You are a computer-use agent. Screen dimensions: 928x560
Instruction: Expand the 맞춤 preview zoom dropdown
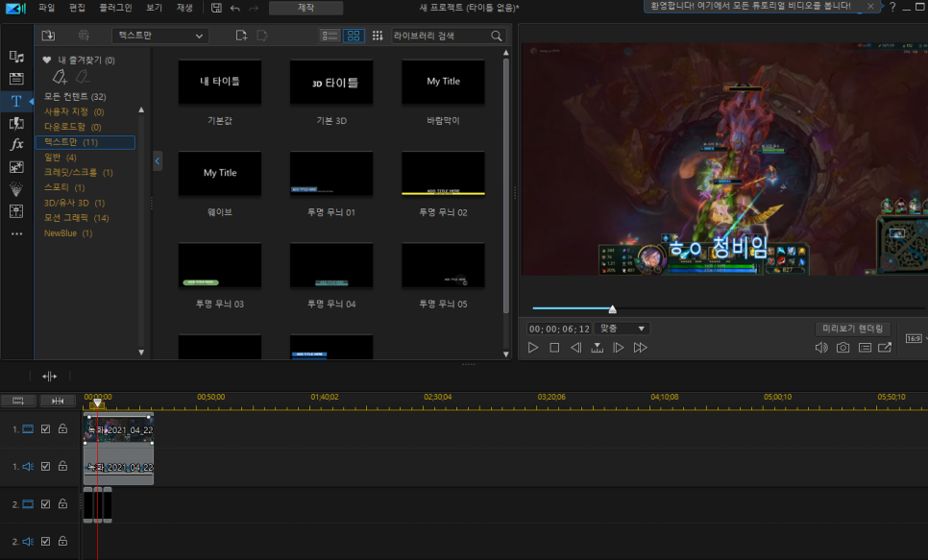pyautogui.click(x=622, y=329)
